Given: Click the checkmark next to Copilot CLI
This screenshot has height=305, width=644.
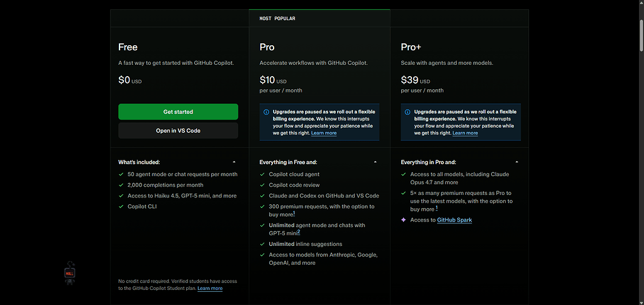Looking at the screenshot, I should (x=121, y=206).
